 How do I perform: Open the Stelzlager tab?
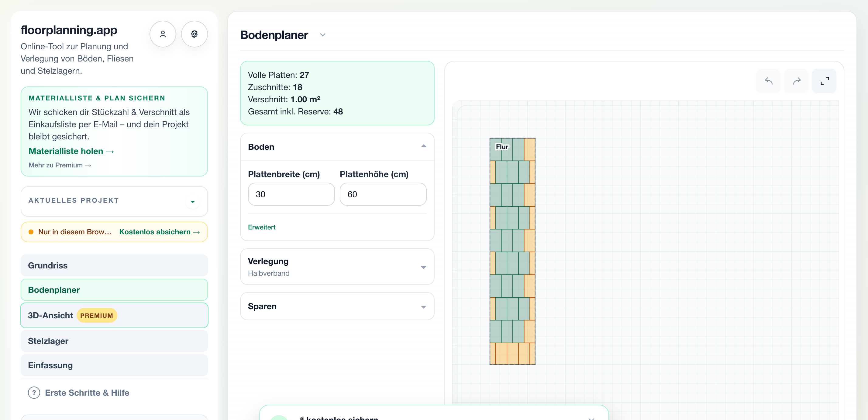(x=114, y=341)
